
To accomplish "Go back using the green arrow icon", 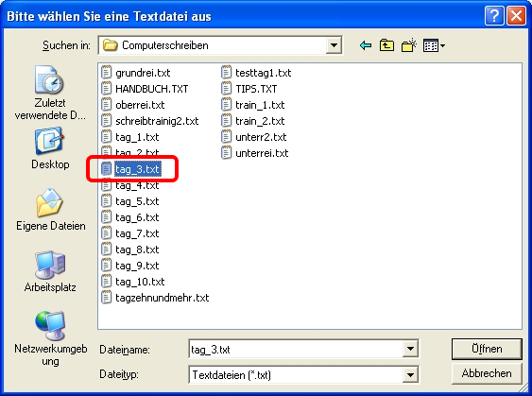I will point(366,45).
